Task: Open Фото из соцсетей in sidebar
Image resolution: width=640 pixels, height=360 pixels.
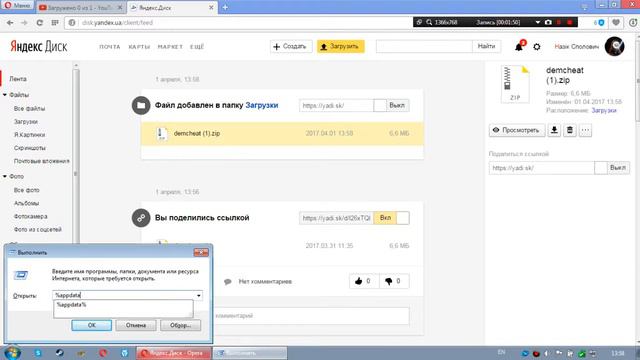Action: coord(38,229)
